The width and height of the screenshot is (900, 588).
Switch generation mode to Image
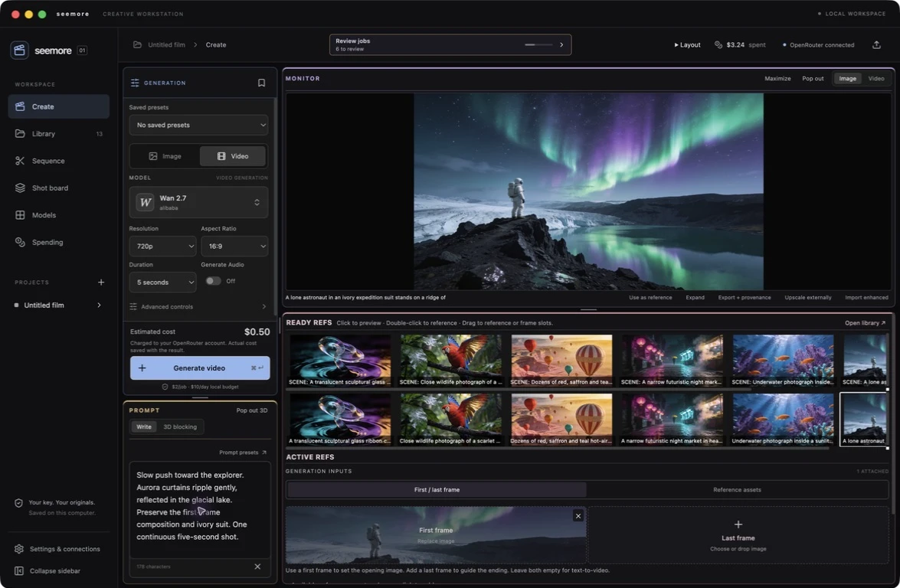tap(165, 156)
